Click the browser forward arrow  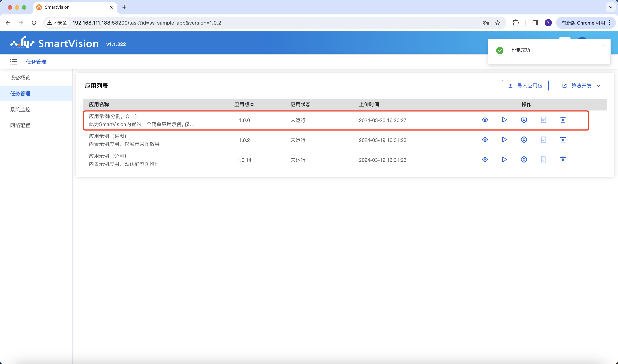(21, 23)
